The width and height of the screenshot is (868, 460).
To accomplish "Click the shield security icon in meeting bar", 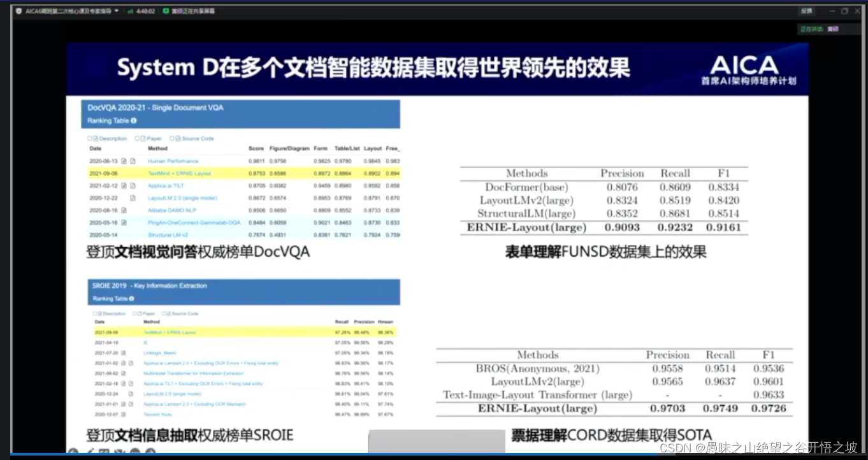I will (x=18, y=11).
